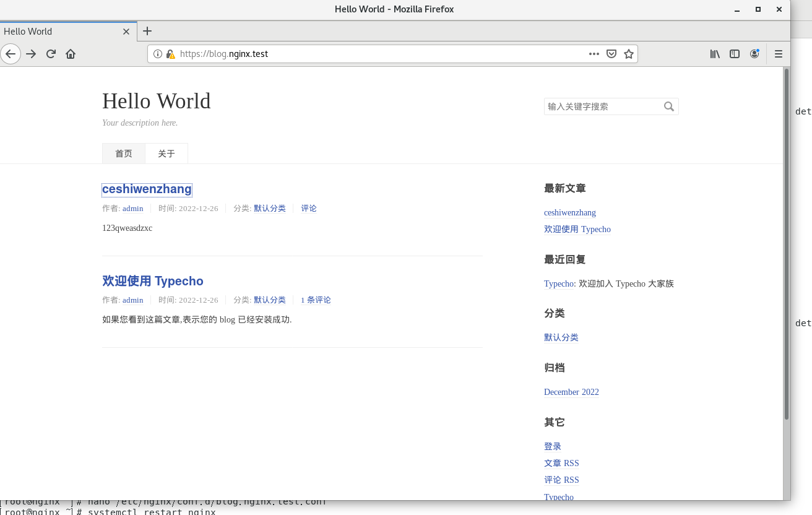Open the 首页 navigation tab
Image resolution: width=812 pixels, height=515 pixels.
click(x=124, y=154)
